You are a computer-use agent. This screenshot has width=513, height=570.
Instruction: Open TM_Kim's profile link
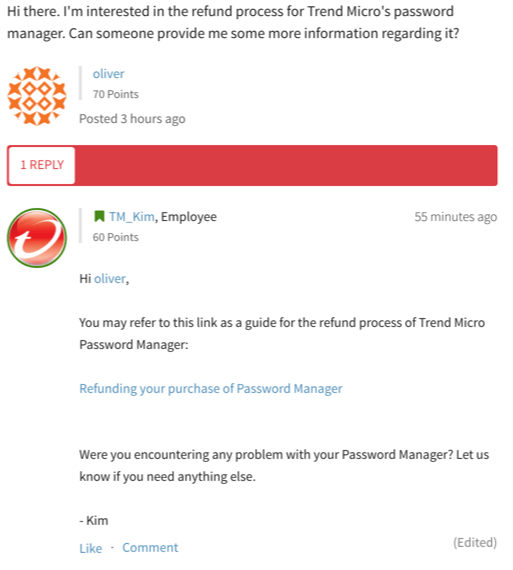pos(132,217)
